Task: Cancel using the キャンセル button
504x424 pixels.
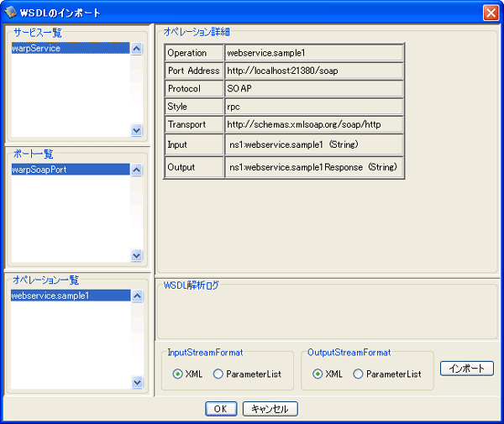Action: coord(270,409)
